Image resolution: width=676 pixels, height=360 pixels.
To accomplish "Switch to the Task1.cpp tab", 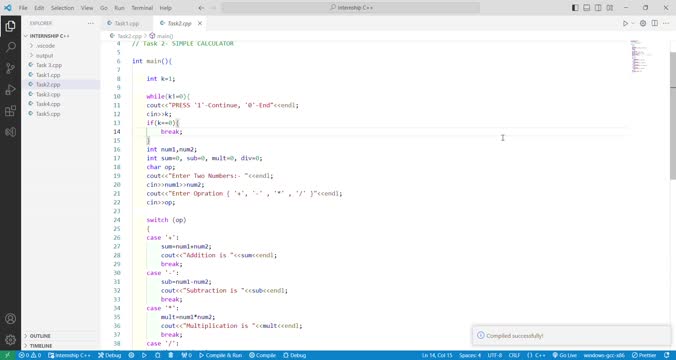I will point(126,23).
